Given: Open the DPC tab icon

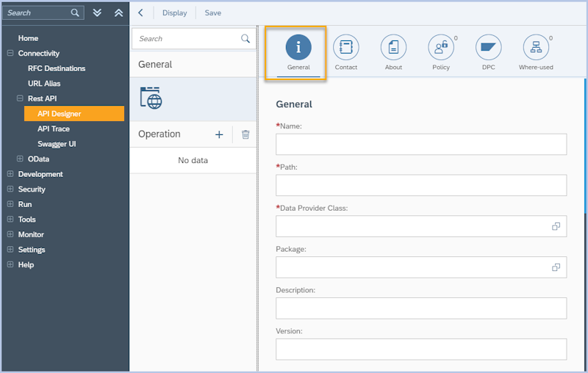Looking at the screenshot, I should (488, 48).
